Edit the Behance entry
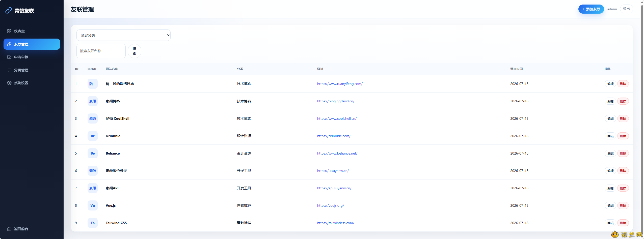 [x=610, y=154]
